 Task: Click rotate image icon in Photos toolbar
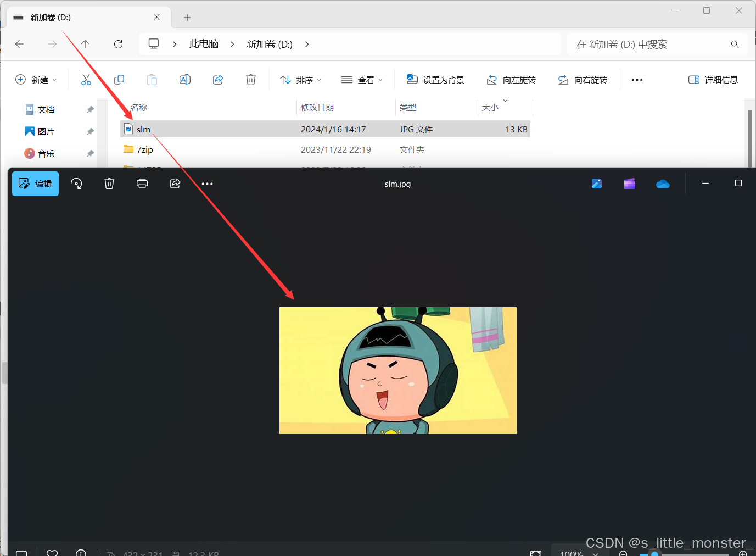tap(77, 184)
